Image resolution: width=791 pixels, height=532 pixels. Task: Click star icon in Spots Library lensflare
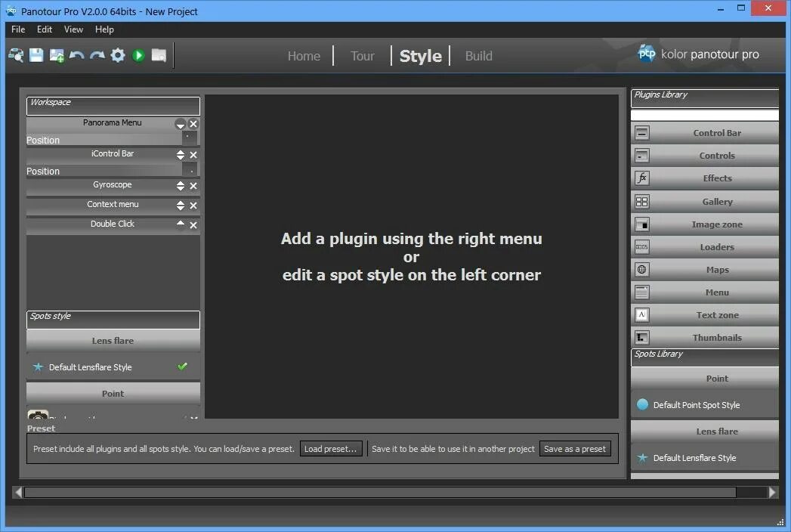(642, 458)
